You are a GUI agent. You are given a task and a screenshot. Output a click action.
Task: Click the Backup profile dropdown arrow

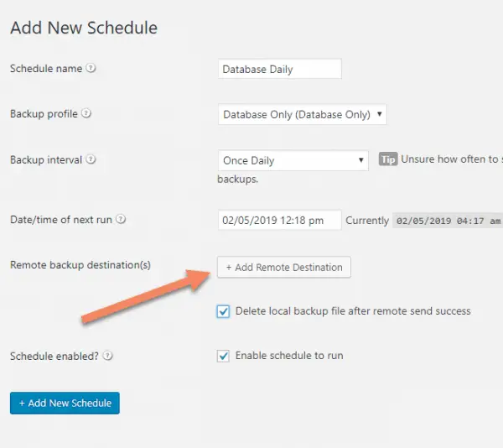pyautogui.click(x=380, y=114)
